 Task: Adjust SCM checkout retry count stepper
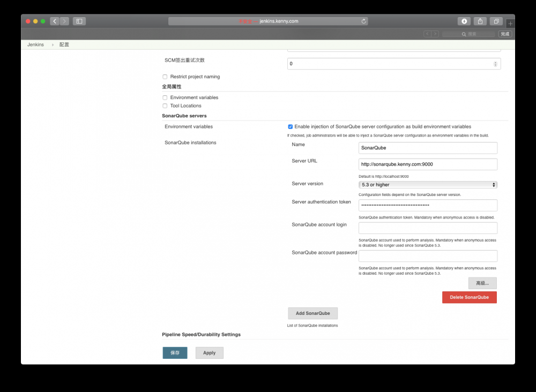click(x=495, y=64)
